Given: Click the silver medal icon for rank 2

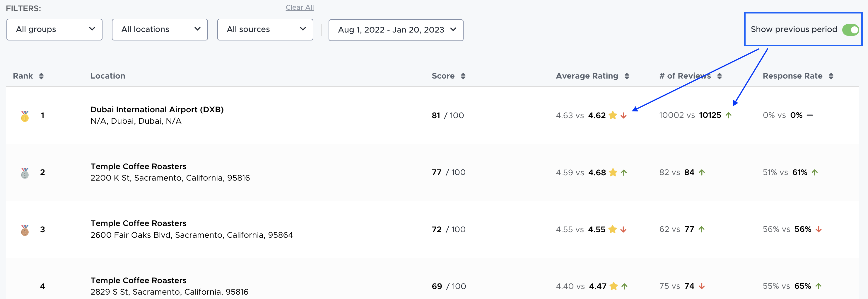Looking at the screenshot, I should tap(25, 173).
